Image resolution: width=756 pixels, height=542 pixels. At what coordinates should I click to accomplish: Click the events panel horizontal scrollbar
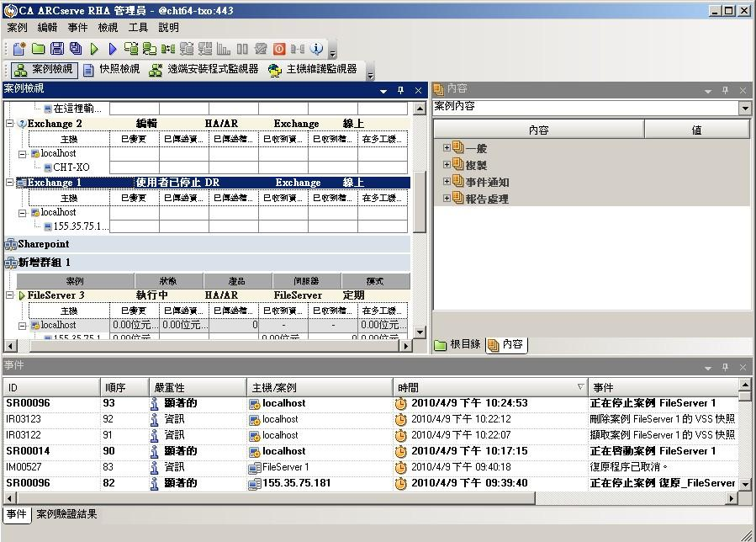(x=370, y=498)
